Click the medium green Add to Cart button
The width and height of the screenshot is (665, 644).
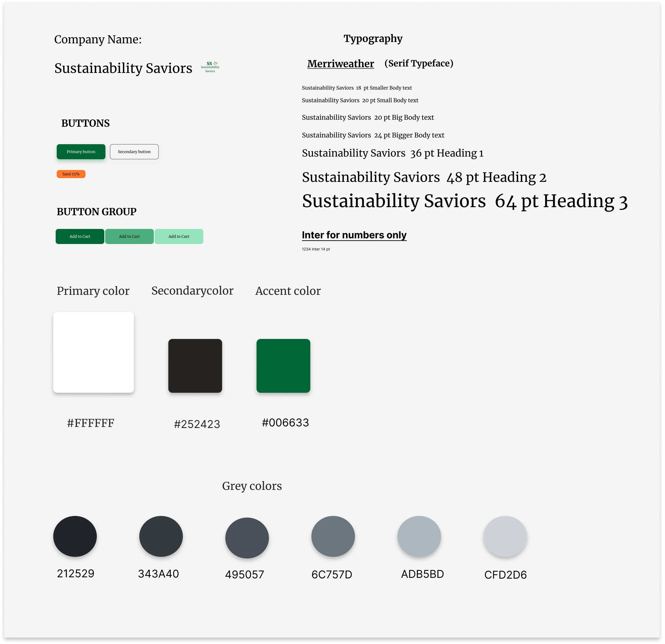pyautogui.click(x=129, y=237)
